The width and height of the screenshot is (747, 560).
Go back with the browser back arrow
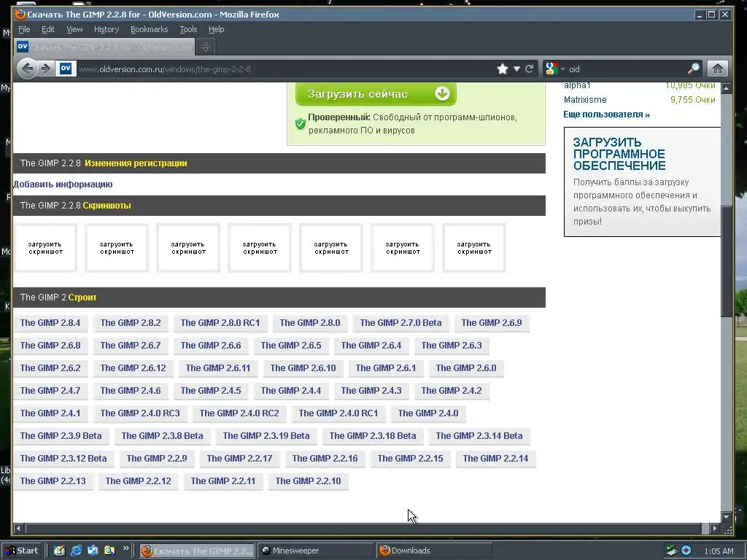click(x=28, y=69)
